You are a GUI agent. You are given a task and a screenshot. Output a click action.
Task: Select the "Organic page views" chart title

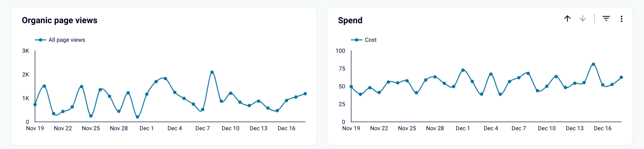coord(60,20)
